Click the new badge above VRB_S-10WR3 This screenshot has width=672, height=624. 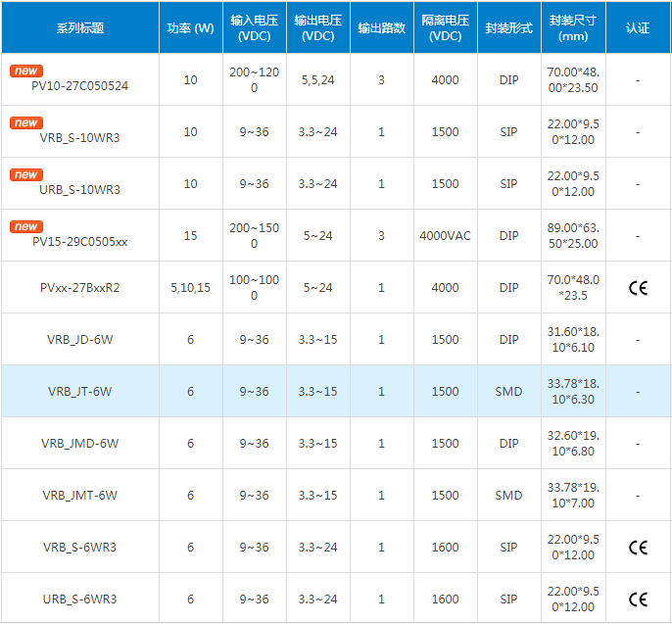point(26,123)
